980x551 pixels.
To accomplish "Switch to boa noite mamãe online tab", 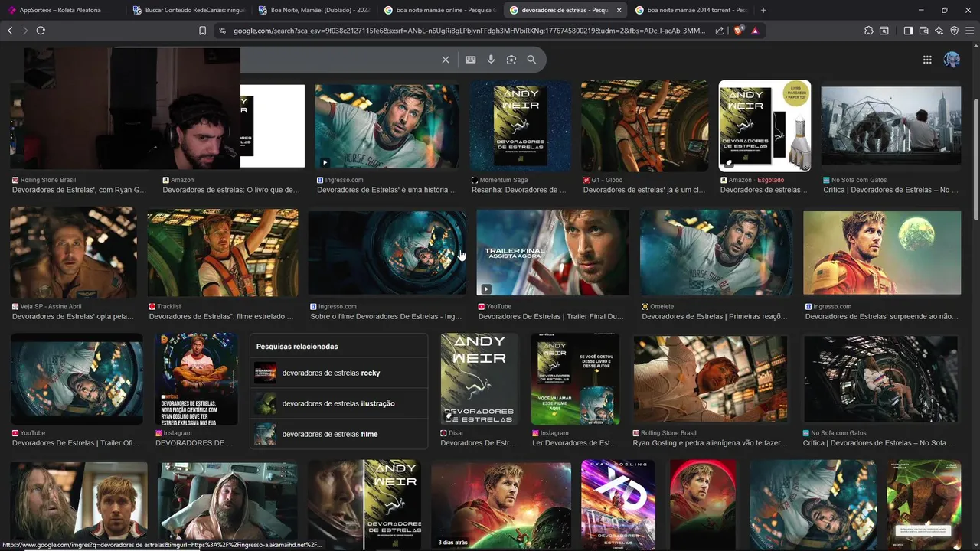I will click(438, 10).
